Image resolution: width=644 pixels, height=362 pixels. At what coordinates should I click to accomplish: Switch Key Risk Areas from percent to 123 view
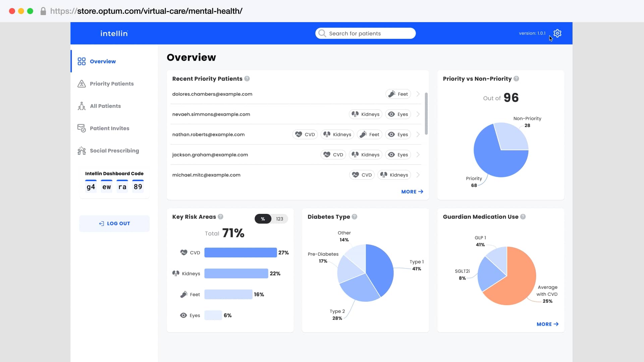tap(280, 219)
